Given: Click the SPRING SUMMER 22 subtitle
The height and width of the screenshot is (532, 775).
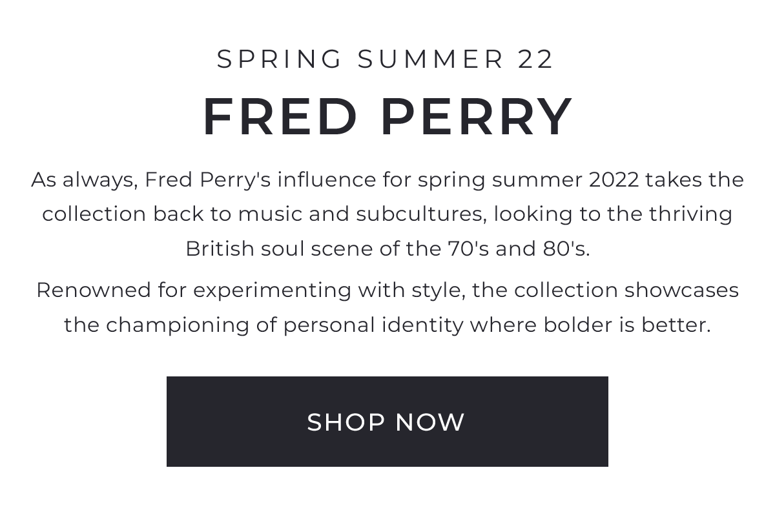Looking at the screenshot, I should 386,59.
